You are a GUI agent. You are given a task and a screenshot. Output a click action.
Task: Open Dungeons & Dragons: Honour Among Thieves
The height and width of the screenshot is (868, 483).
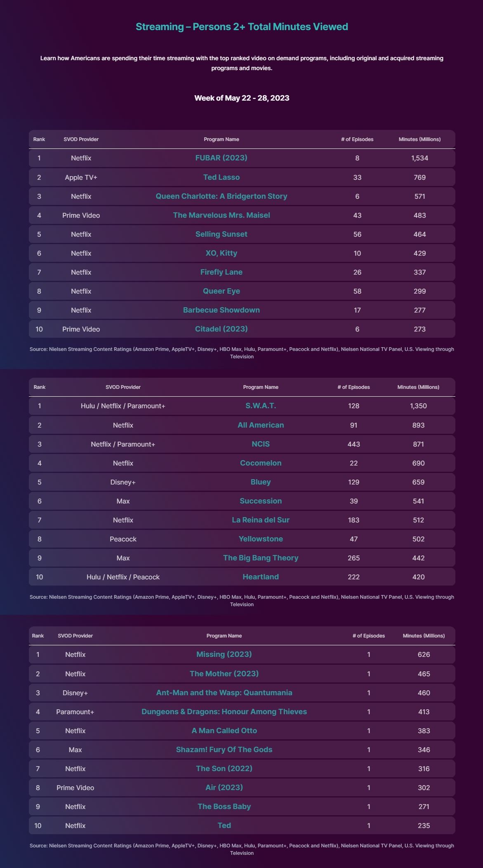coord(224,712)
